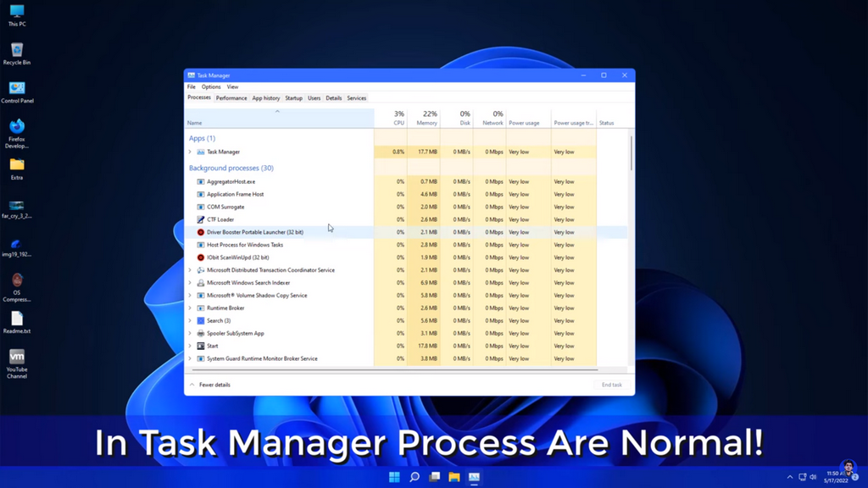Open the File menu

pos(191,87)
